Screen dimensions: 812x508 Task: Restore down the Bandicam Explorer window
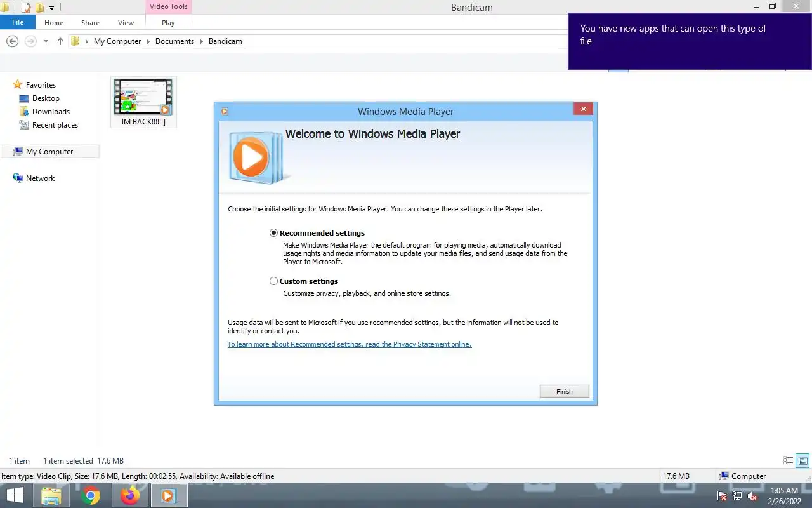point(772,6)
